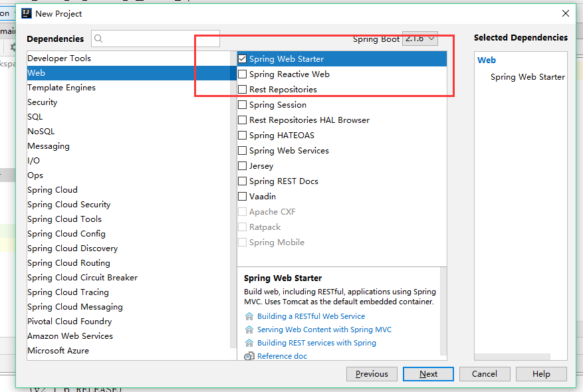583x392 pixels.
Task: Select the Template Engines category
Action: click(x=129, y=88)
